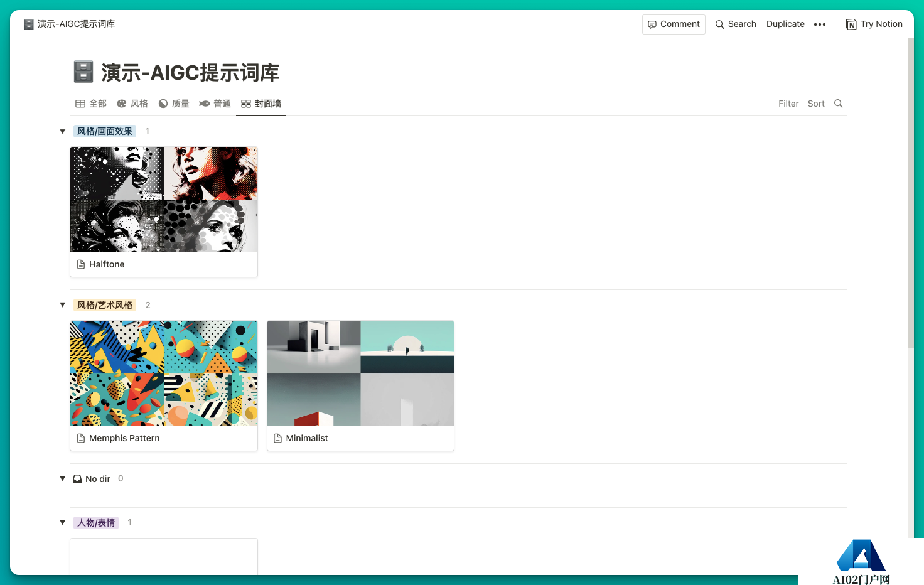Click the Duplicate button

(x=785, y=24)
